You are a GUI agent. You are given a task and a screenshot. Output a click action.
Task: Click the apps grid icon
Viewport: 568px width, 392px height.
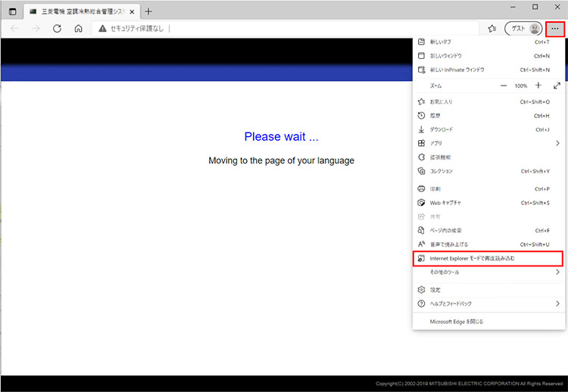[421, 143]
